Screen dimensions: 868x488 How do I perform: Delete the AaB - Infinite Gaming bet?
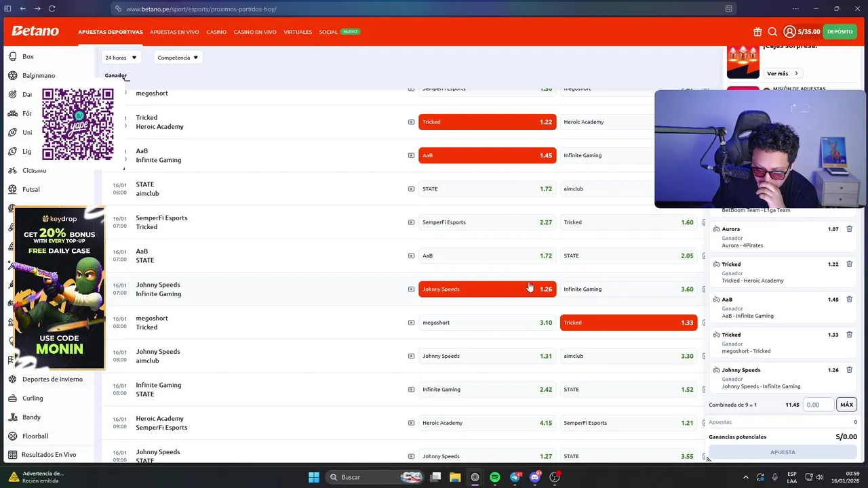849,300
